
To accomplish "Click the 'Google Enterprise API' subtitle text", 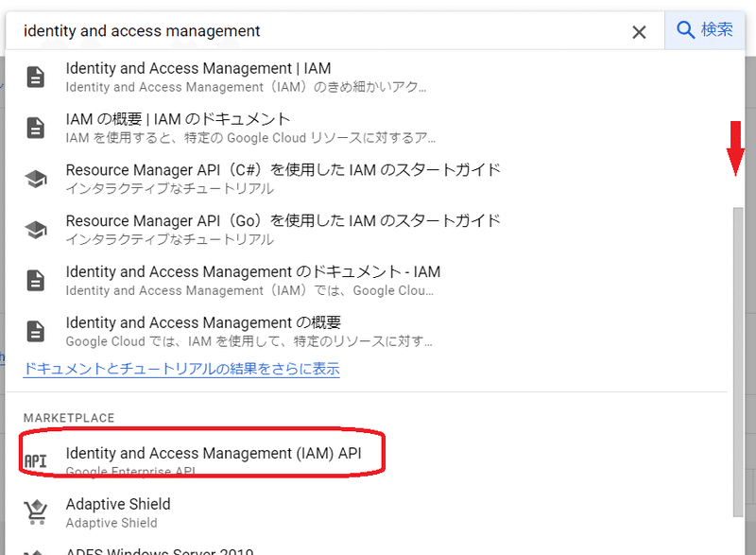I will pos(130,471).
